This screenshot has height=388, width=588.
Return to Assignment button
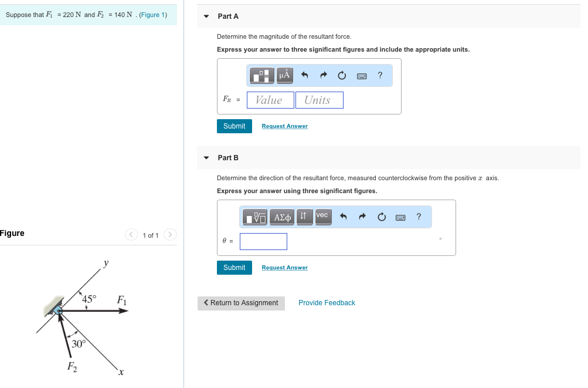click(241, 303)
